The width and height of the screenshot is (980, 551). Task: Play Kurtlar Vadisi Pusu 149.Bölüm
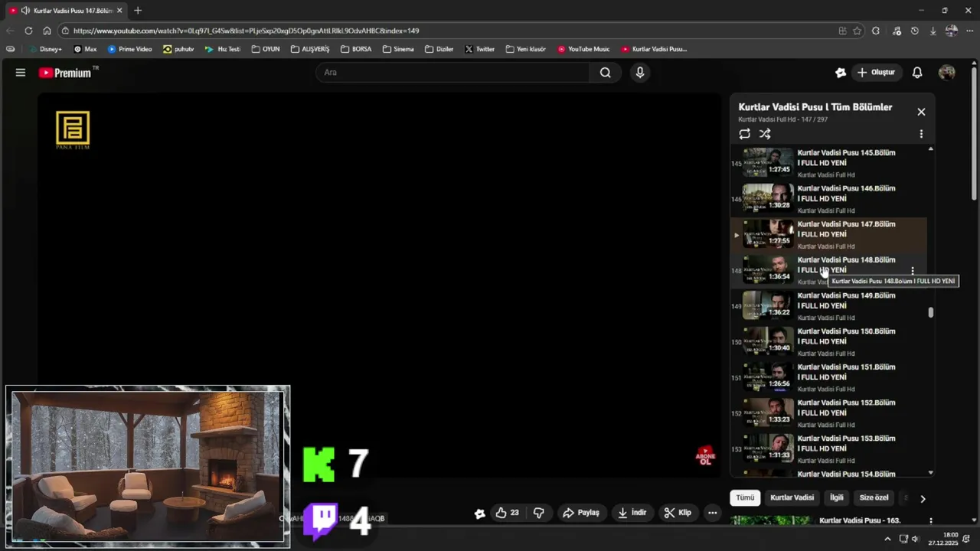coord(828,306)
